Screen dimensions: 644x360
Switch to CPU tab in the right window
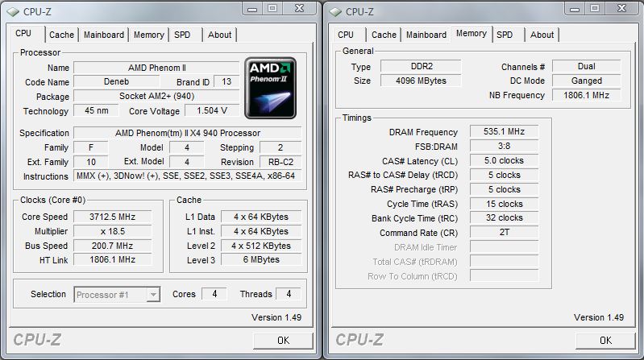click(x=346, y=35)
